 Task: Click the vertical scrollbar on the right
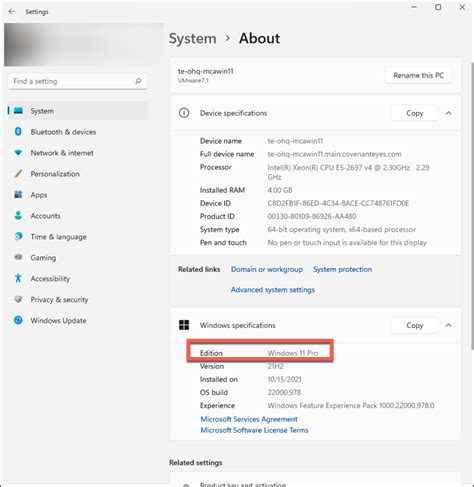click(x=471, y=205)
